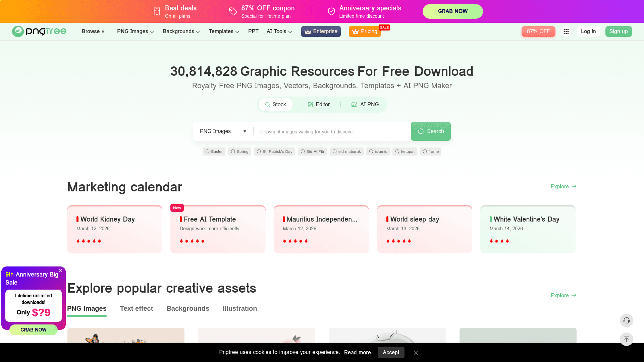Open the PNG Images search type dropdown

point(223,131)
